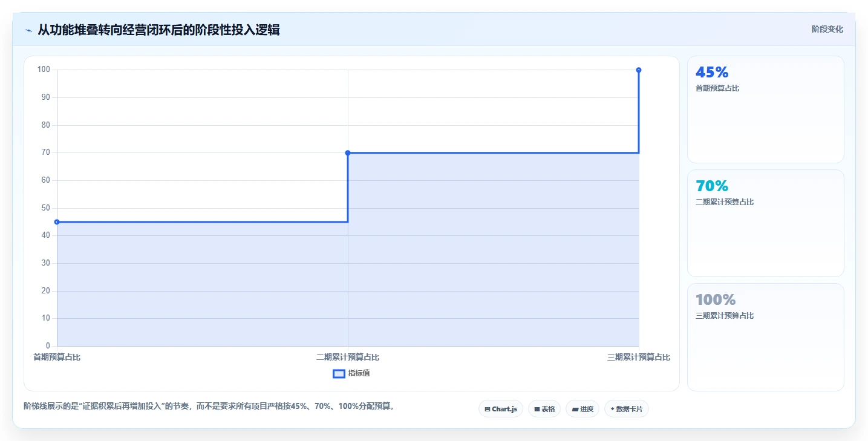This screenshot has width=868, height=441.
Task: Select the 表格 tag chip
Action: (544, 409)
